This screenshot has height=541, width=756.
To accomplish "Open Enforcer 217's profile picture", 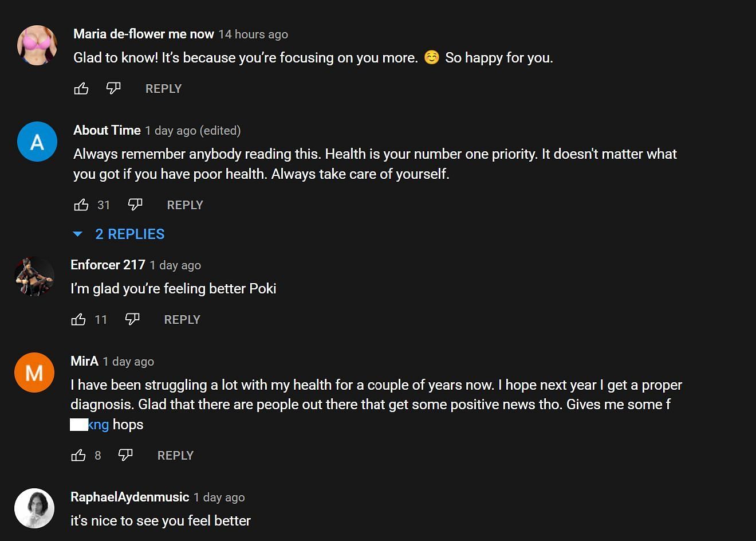I will point(34,276).
